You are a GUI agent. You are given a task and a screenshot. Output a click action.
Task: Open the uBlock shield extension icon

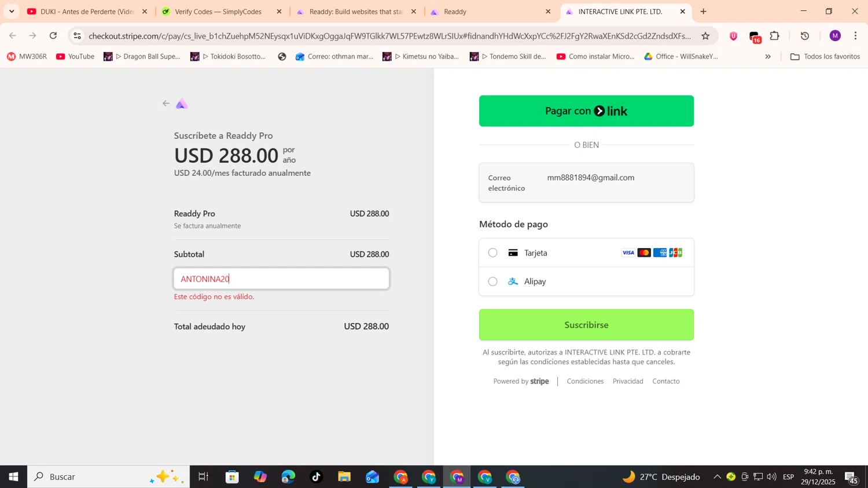(x=733, y=36)
